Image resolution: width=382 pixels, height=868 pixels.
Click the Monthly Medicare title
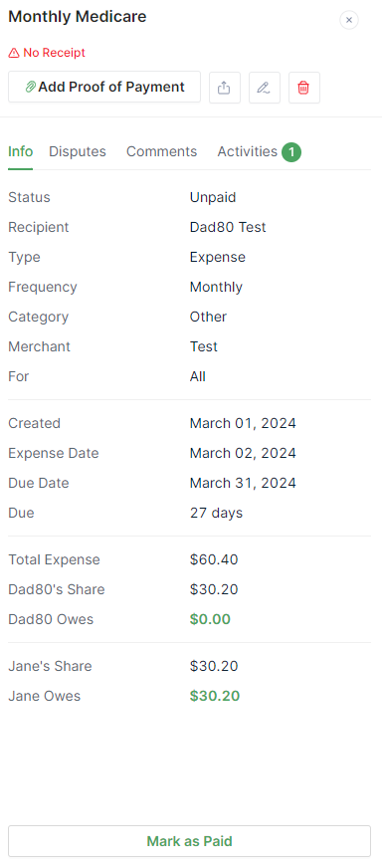point(78,17)
